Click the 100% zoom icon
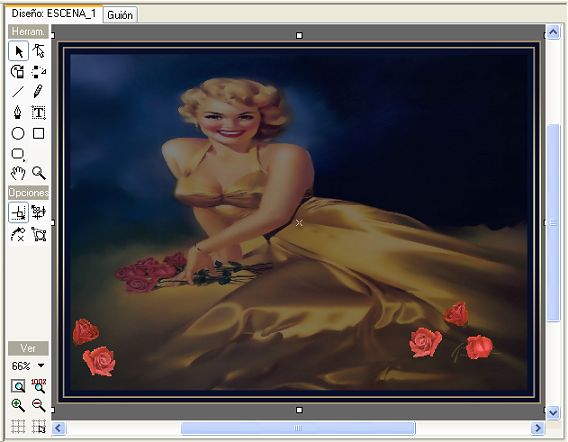568x442 pixels. click(39, 386)
